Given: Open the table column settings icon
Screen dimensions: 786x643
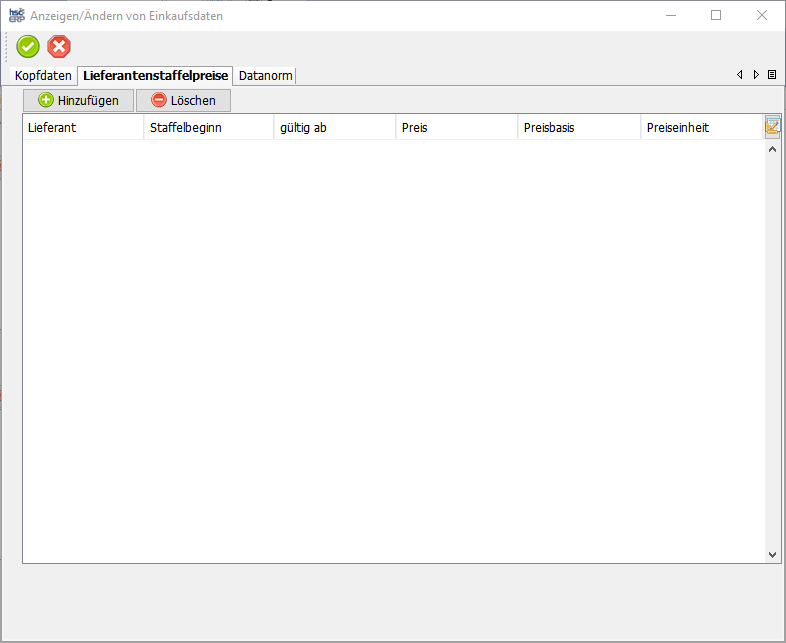Looking at the screenshot, I should click(x=772, y=126).
